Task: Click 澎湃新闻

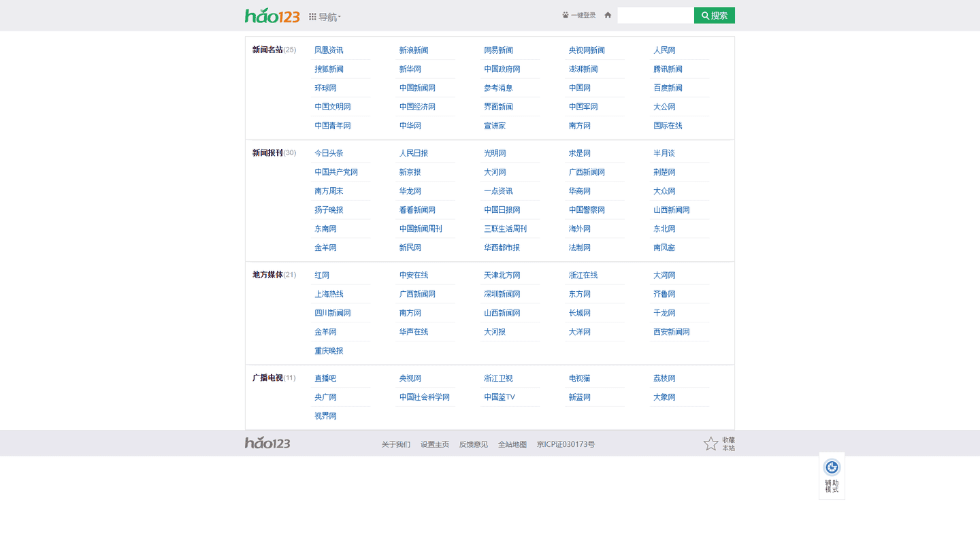Action: pyautogui.click(x=583, y=69)
